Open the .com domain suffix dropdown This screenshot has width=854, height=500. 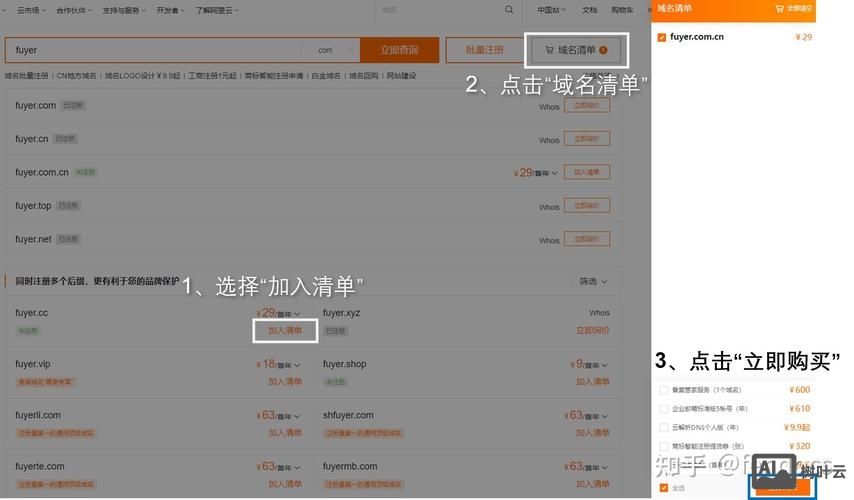tap(331, 50)
